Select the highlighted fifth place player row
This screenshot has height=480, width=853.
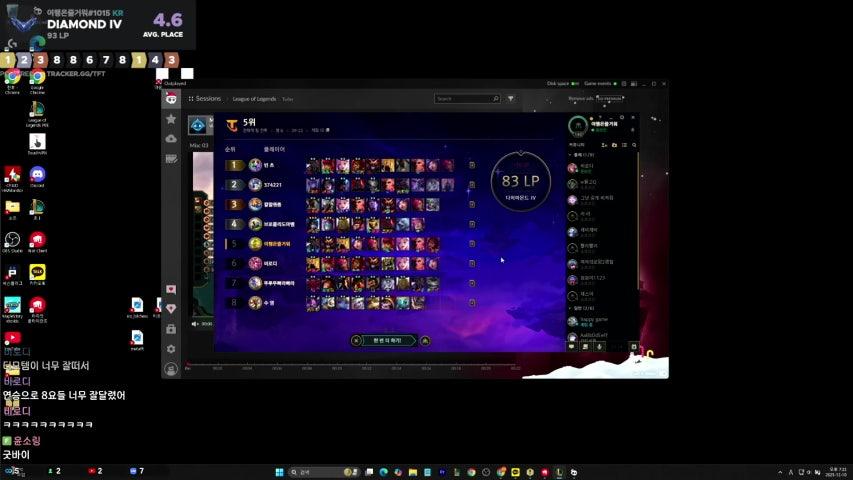[350, 243]
